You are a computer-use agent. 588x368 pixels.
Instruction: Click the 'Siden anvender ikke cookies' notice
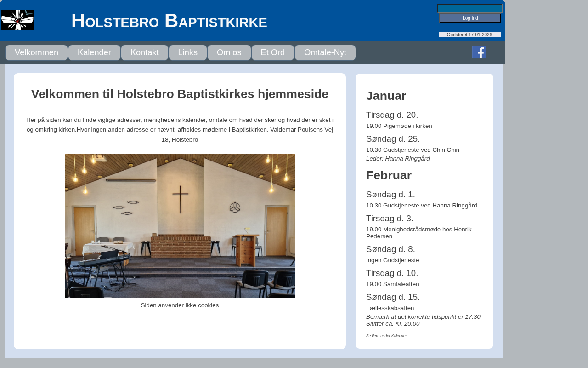pos(180,305)
